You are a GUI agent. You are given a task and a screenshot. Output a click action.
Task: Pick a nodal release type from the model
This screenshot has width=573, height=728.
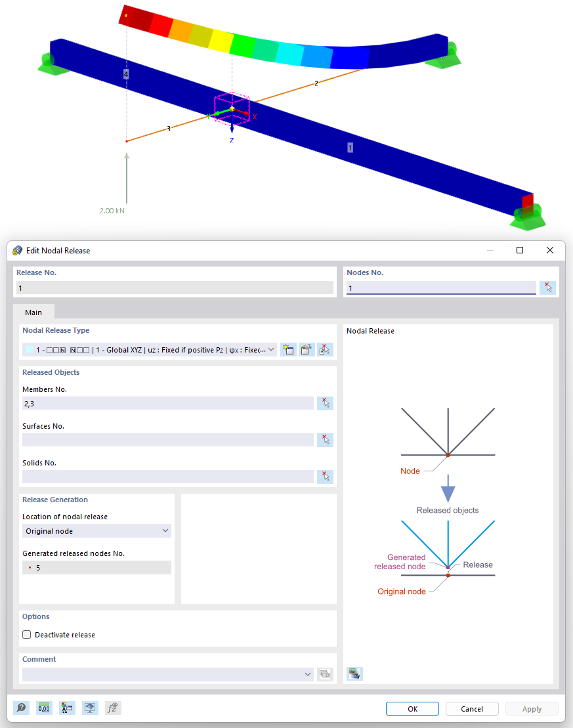point(325,350)
